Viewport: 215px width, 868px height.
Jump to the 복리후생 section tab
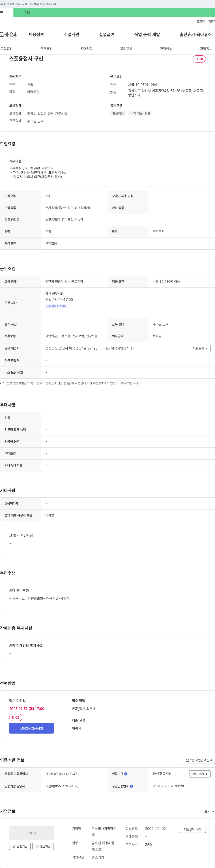[126, 49]
